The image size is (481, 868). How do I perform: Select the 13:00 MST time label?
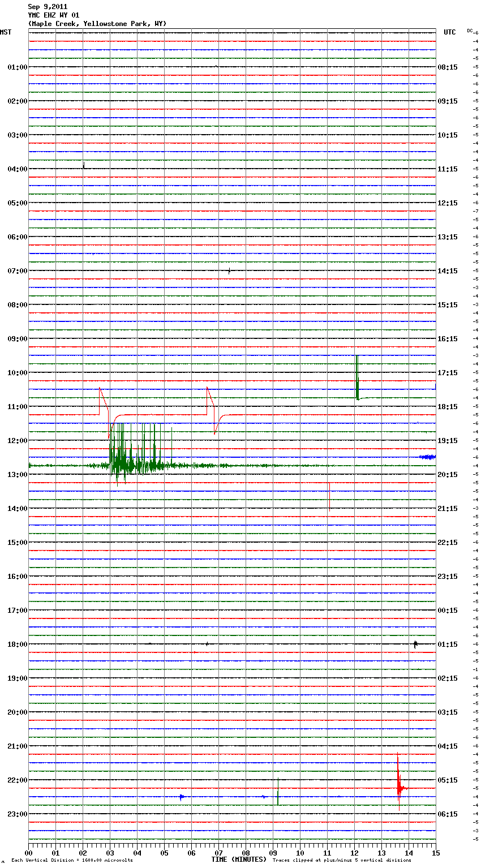18,475
